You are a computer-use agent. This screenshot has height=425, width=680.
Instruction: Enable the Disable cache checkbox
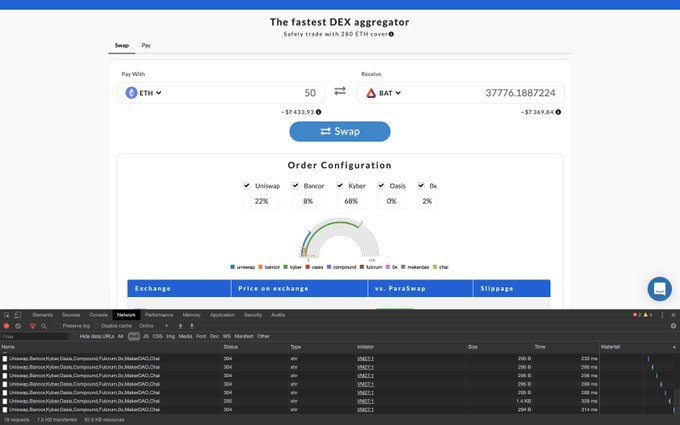pos(96,326)
